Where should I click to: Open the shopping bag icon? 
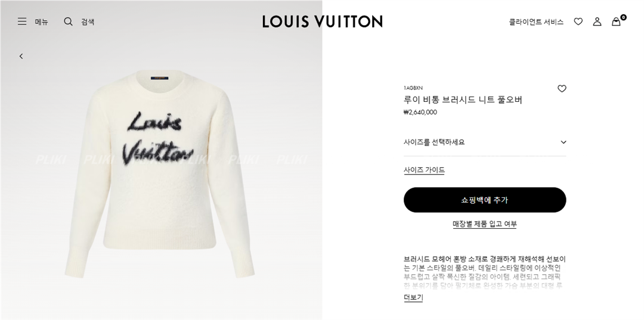pos(616,21)
